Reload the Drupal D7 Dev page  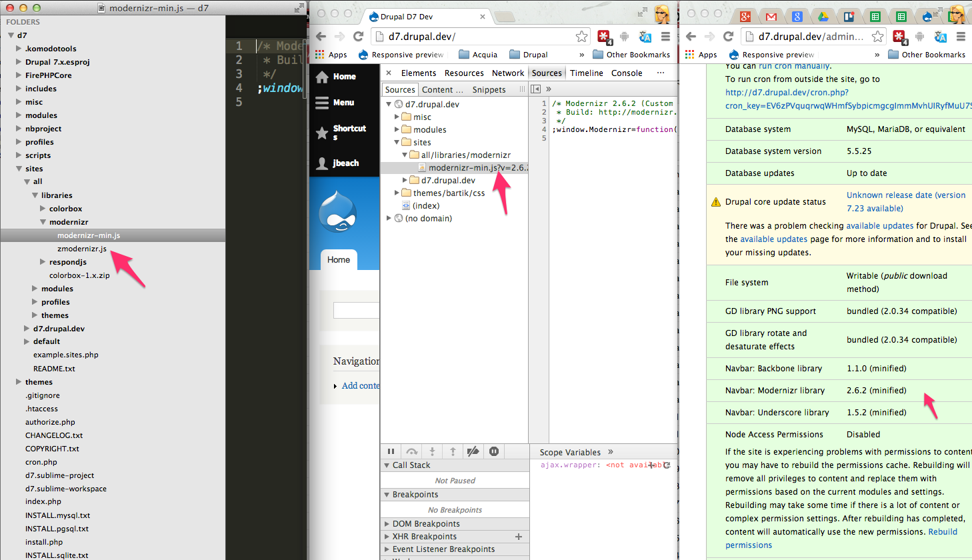click(358, 37)
